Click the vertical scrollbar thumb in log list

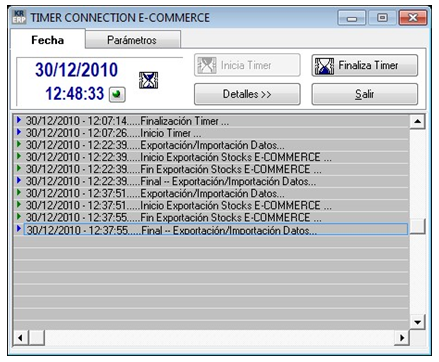417,226
